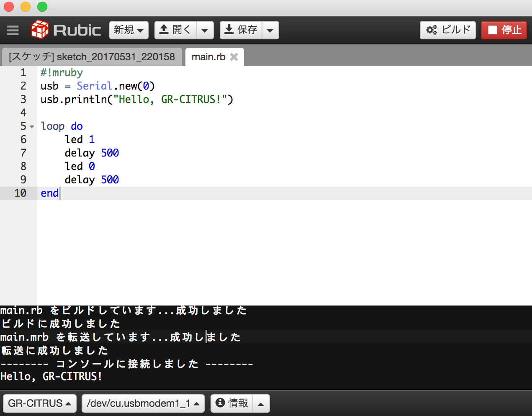Click the 'Hello, GR-CITRUS!' console output
This screenshot has width=532, height=416.
click(x=51, y=376)
